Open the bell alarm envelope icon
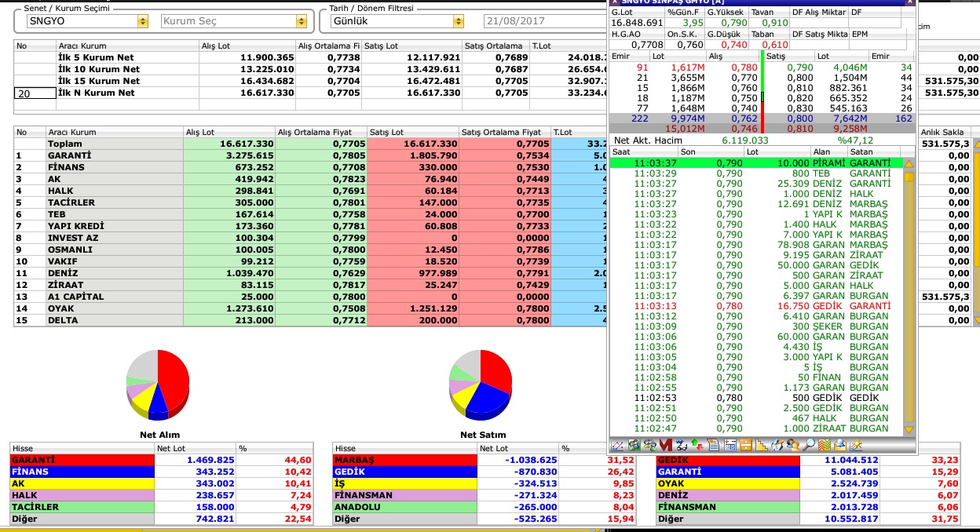The height and width of the screenshot is (532, 980). click(841, 446)
